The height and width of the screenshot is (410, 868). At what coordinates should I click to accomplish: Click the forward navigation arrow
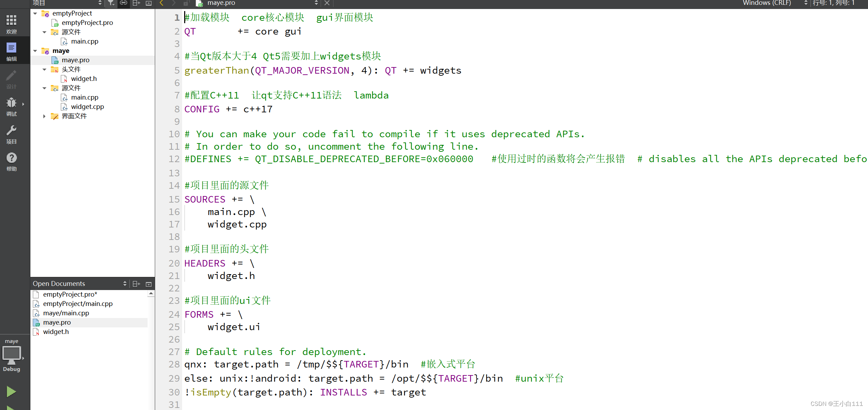click(x=173, y=3)
